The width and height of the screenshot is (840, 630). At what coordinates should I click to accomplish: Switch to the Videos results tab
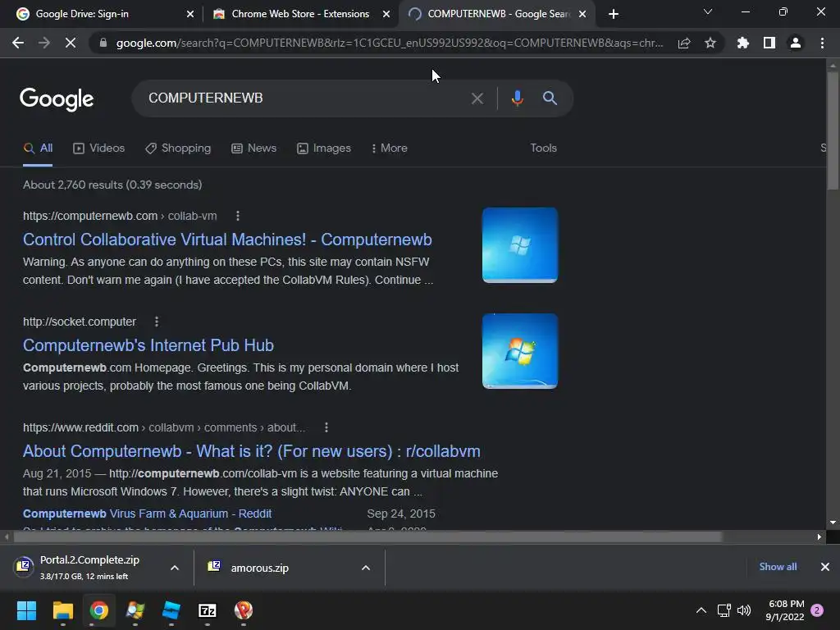[99, 148]
